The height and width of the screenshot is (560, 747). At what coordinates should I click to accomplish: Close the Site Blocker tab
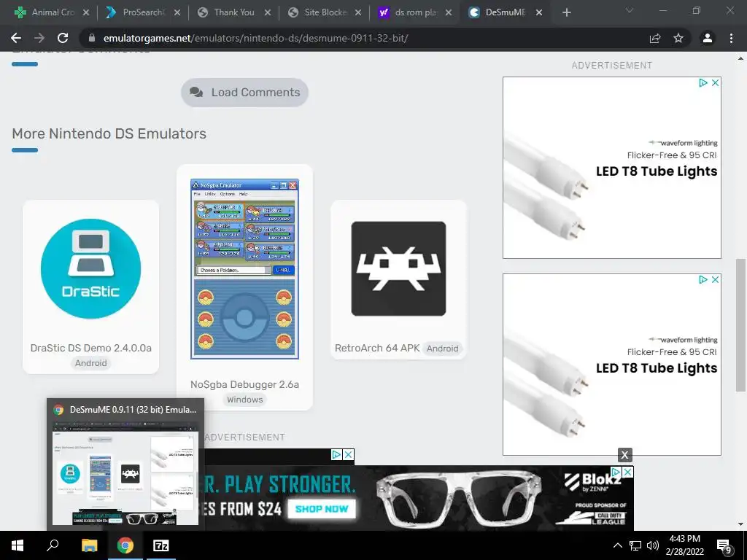[358, 13]
